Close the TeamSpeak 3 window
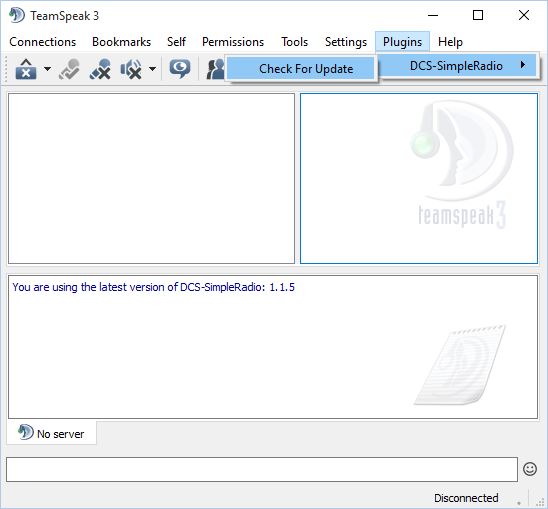The image size is (548, 509). 524,15
